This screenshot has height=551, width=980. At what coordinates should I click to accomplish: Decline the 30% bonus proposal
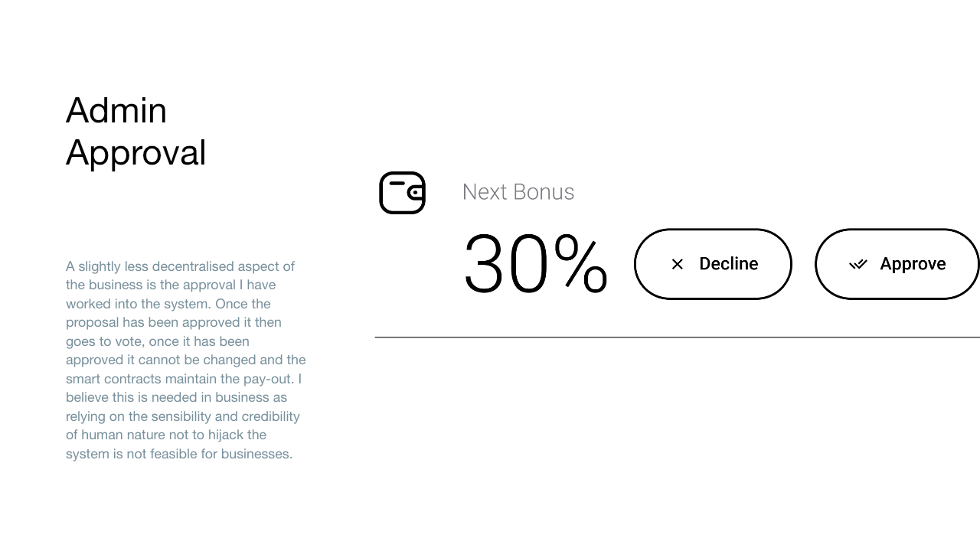pyautogui.click(x=713, y=264)
